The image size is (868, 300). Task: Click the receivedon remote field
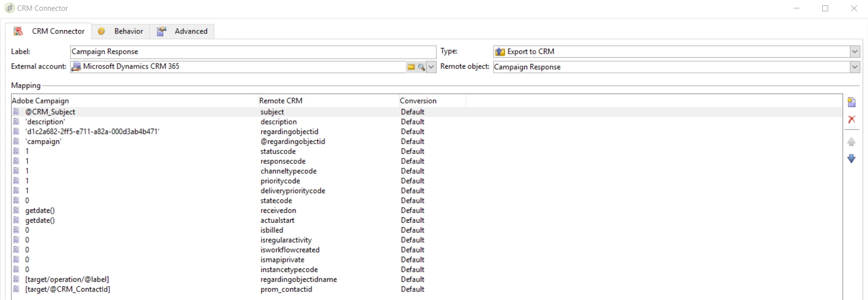pyautogui.click(x=278, y=210)
